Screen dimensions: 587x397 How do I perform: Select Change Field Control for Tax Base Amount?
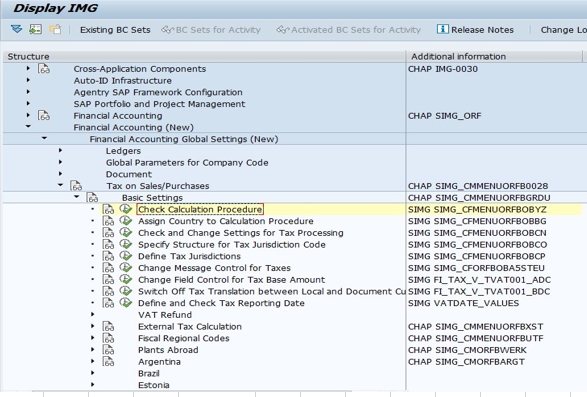[231, 279]
